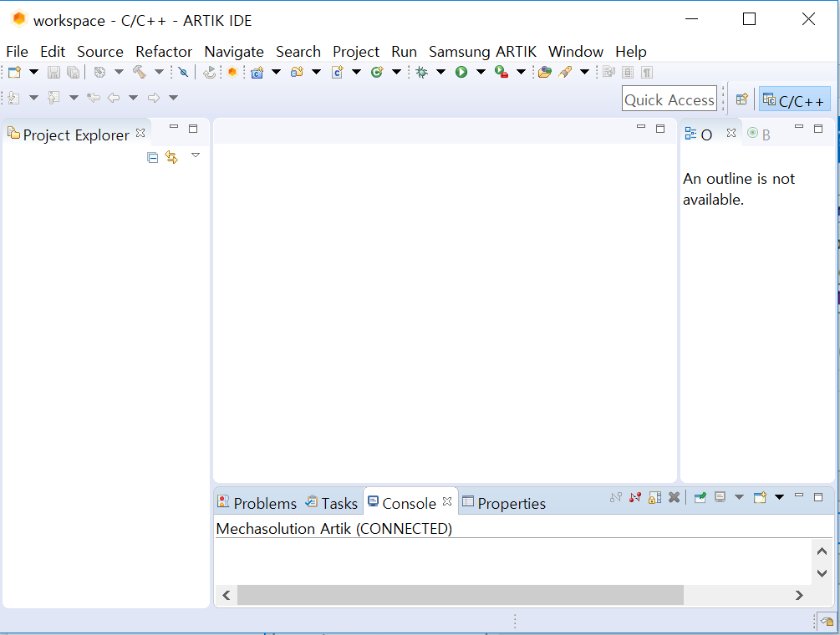Click the Disconnect icon in Console toolbar
The image size is (840, 635).
click(x=635, y=497)
